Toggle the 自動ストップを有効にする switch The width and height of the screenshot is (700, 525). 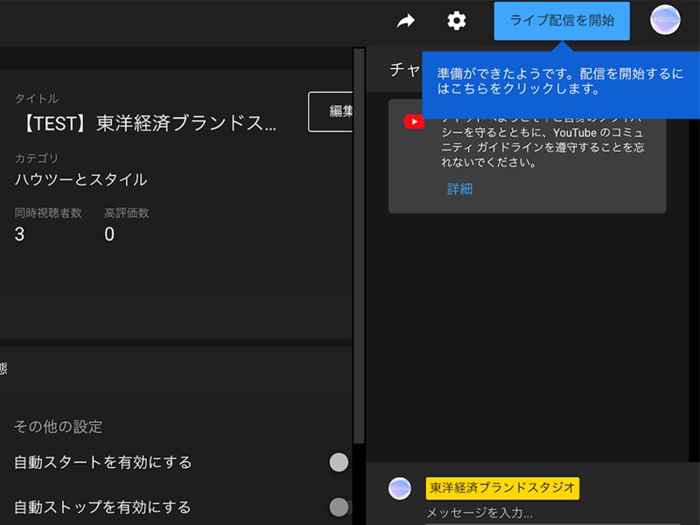pos(340,507)
